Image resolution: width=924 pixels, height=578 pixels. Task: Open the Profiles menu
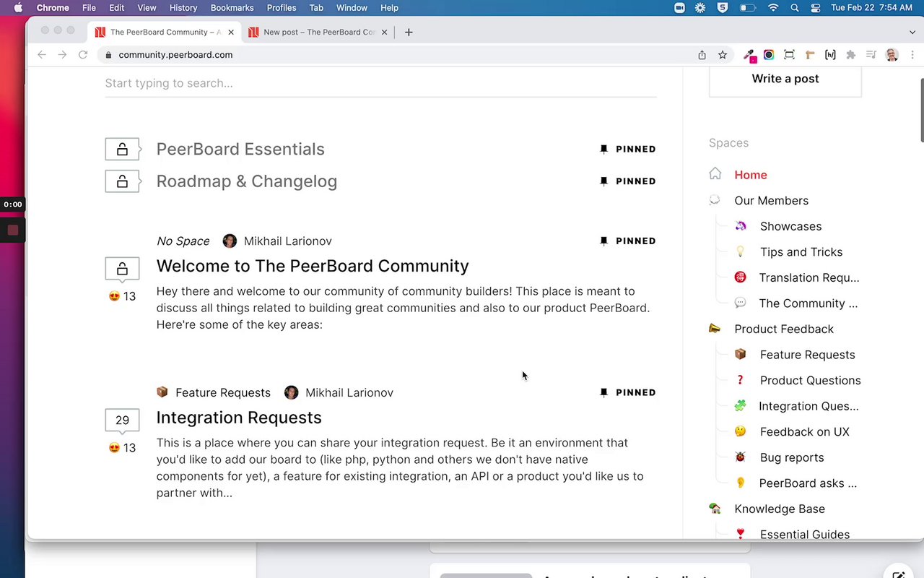[x=282, y=8]
